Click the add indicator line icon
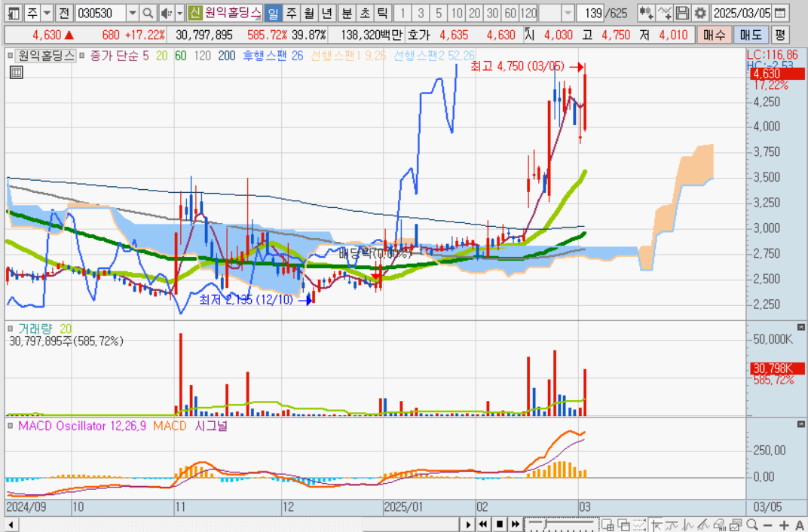This screenshot has height=532, width=808. pos(664,13)
